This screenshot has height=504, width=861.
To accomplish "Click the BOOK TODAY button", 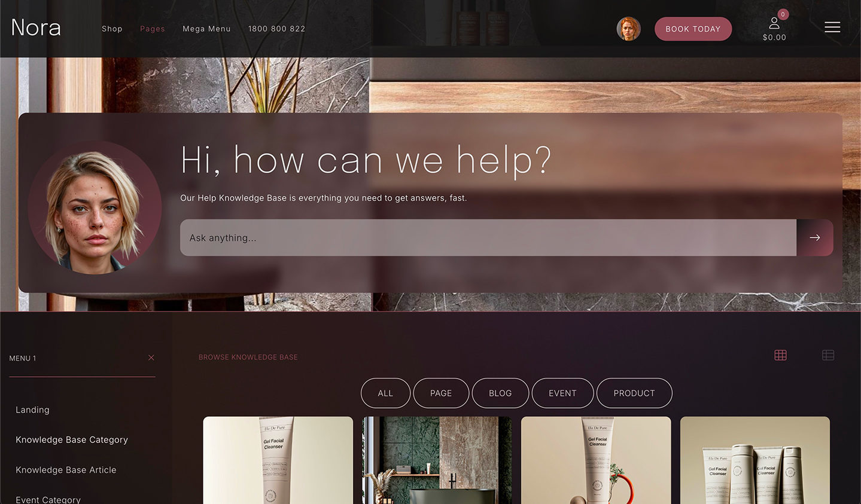I will point(693,29).
